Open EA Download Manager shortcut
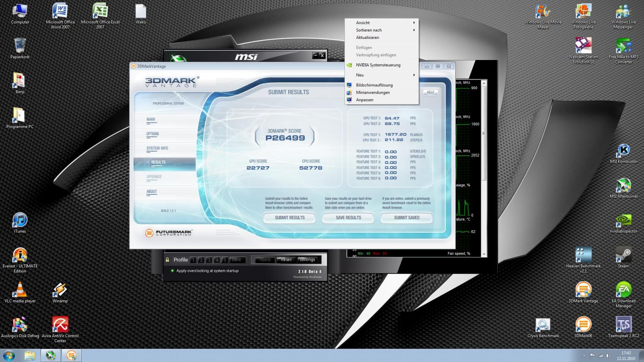644x362 pixels. [623, 295]
